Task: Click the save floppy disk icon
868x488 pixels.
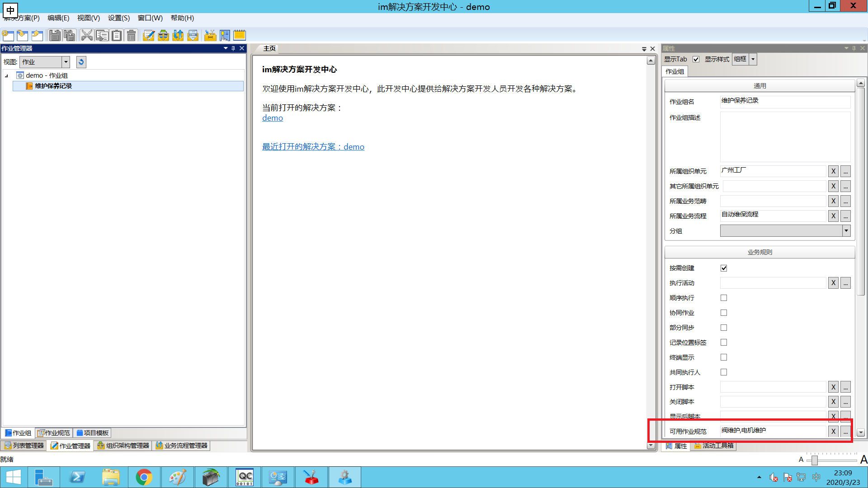Action: click(x=55, y=35)
